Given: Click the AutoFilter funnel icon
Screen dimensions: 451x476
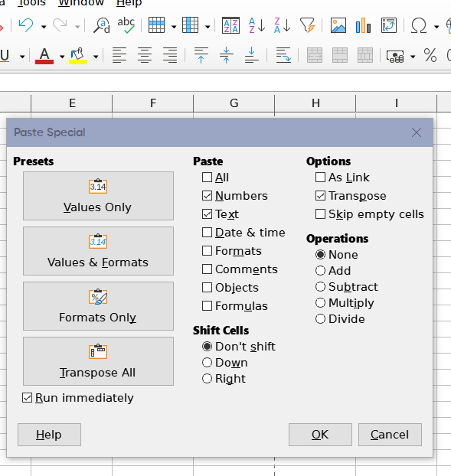Looking at the screenshot, I should pyautogui.click(x=308, y=25).
